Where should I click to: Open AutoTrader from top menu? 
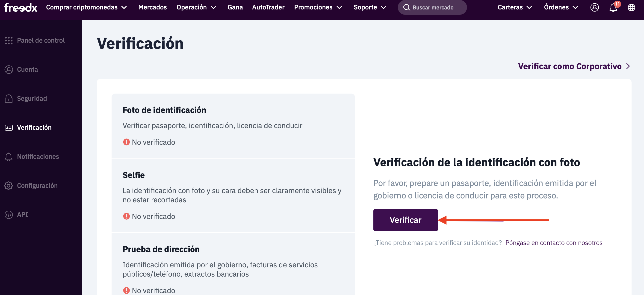(x=268, y=8)
